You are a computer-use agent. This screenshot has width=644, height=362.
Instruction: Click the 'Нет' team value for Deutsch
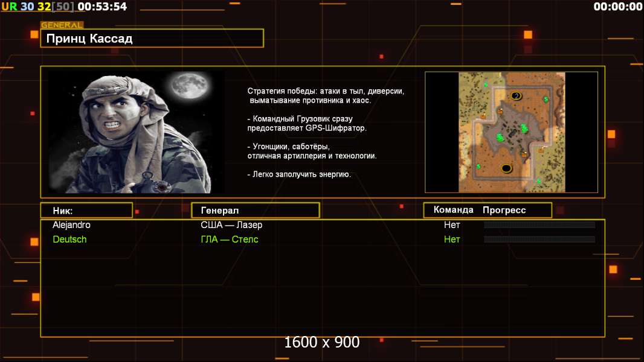pos(452,239)
